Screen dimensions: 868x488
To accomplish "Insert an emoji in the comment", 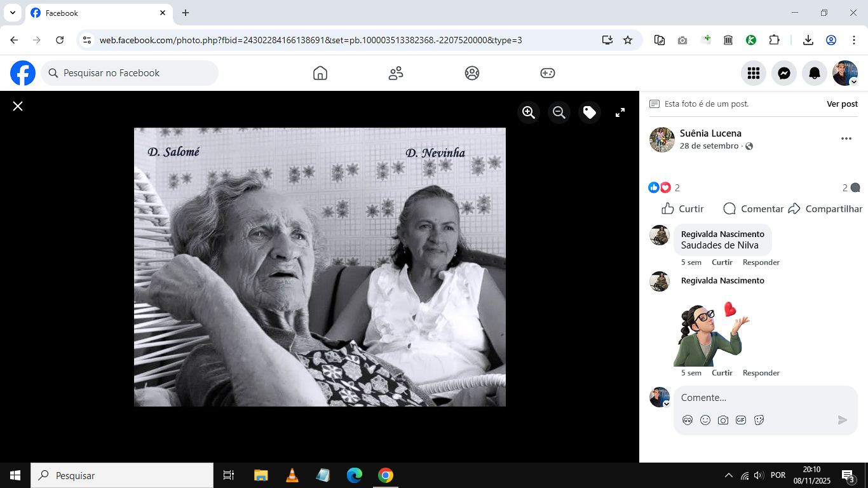I will point(705,420).
